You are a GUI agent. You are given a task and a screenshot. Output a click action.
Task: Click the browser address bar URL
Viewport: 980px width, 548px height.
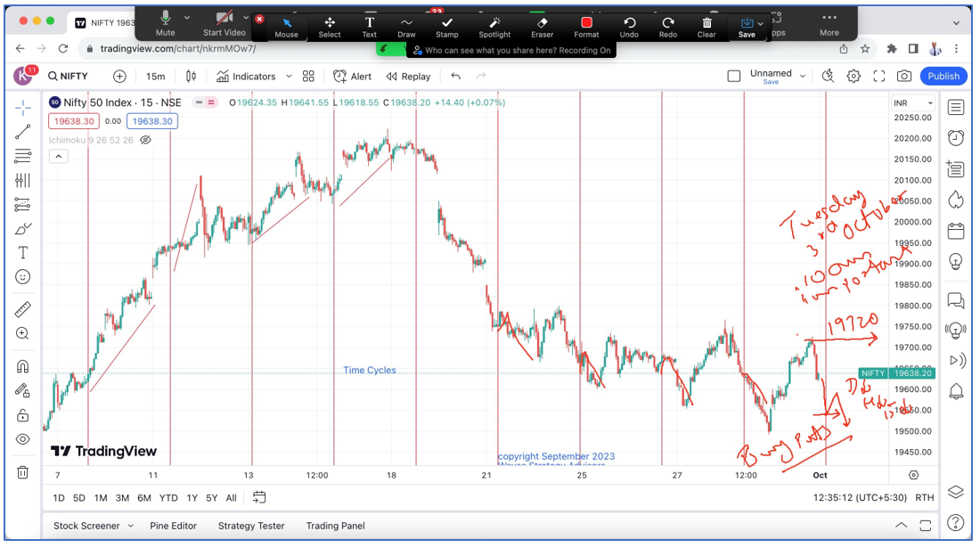point(178,49)
